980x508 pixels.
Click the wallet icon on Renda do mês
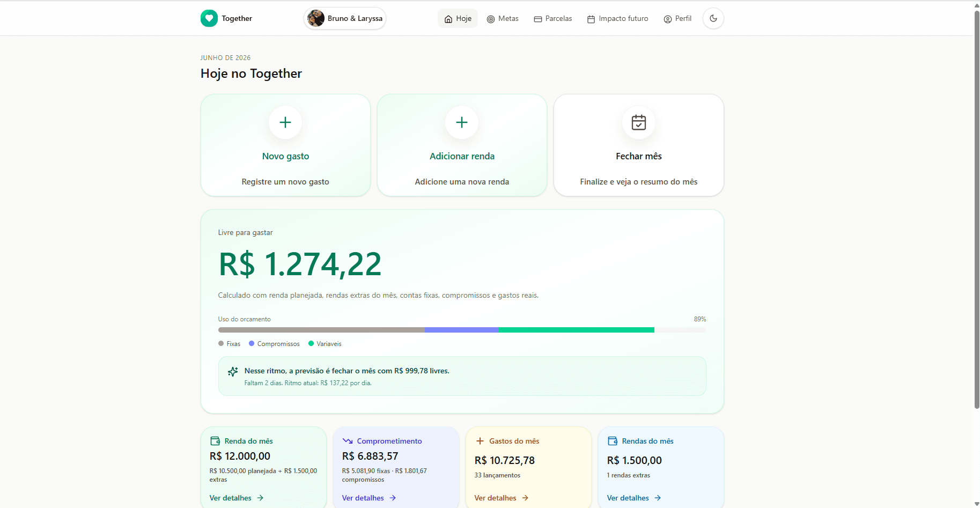215,441
